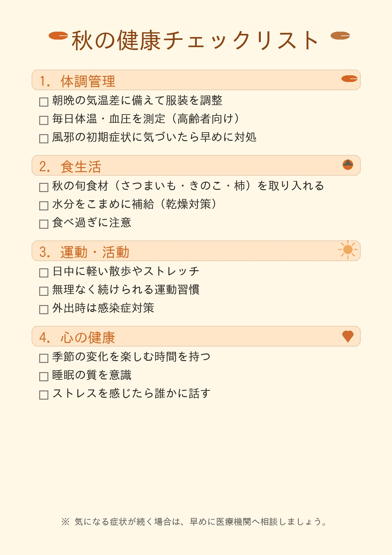Click the leaf icon right of the title
Viewport: 392px width, 555px height.
coord(340,36)
